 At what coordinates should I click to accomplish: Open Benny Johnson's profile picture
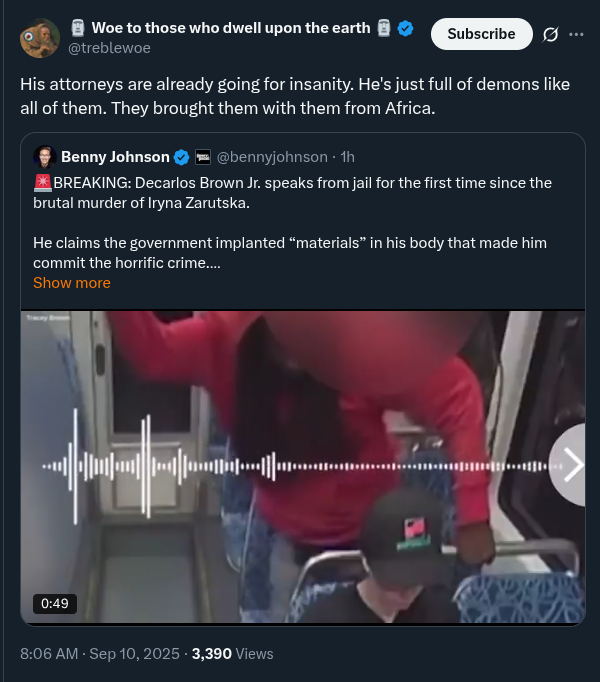pyautogui.click(x=45, y=157)
